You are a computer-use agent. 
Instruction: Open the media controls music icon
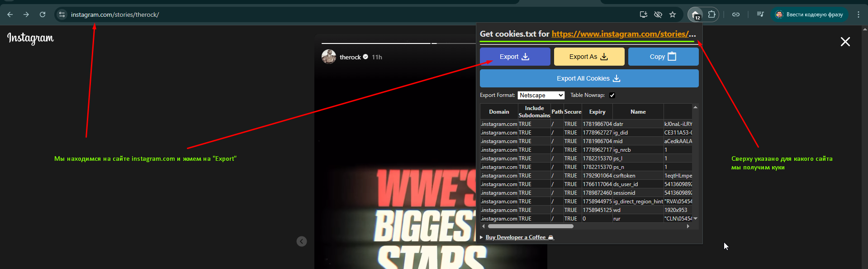[x=760, y=14]
